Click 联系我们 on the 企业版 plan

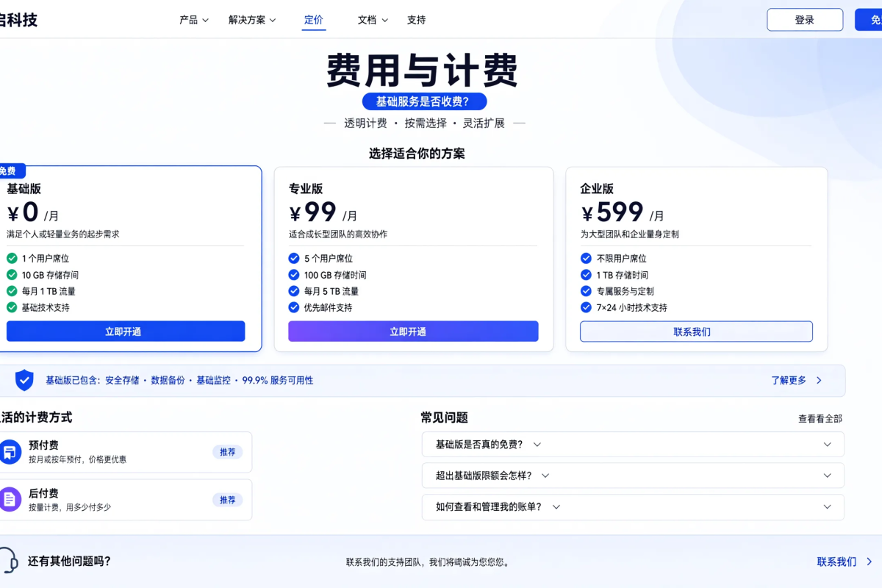click(x=696, y=331)
